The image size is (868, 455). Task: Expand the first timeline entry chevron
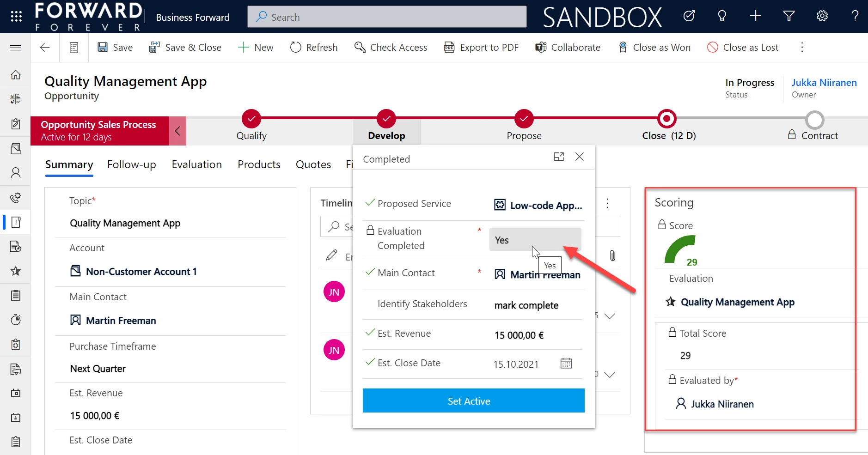(610, 316)
